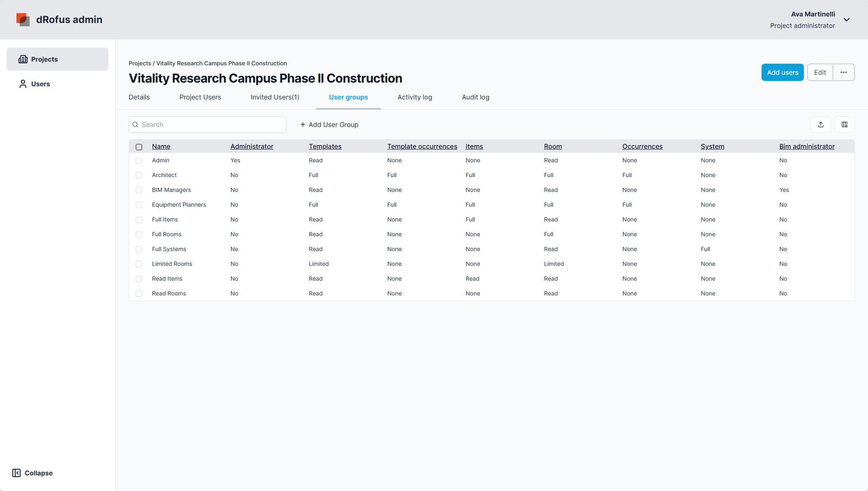
Task: Open the BIM Managers group name
Action: click(x=171, y=190)
